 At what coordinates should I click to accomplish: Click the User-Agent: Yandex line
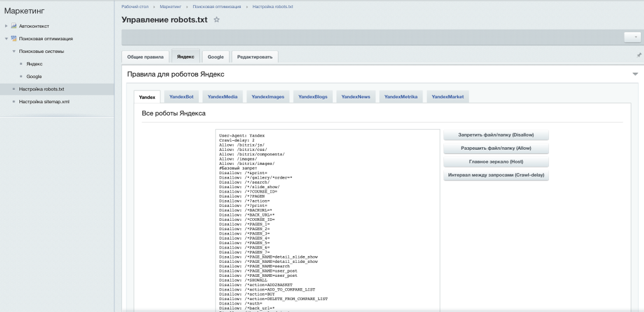(242, 135)
